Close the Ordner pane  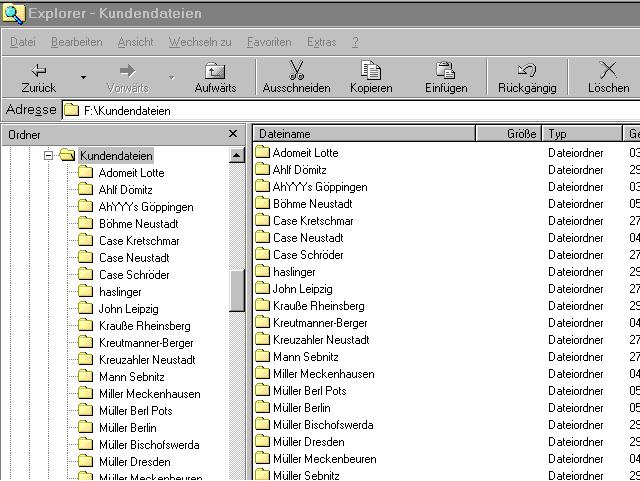coord(233,134)
